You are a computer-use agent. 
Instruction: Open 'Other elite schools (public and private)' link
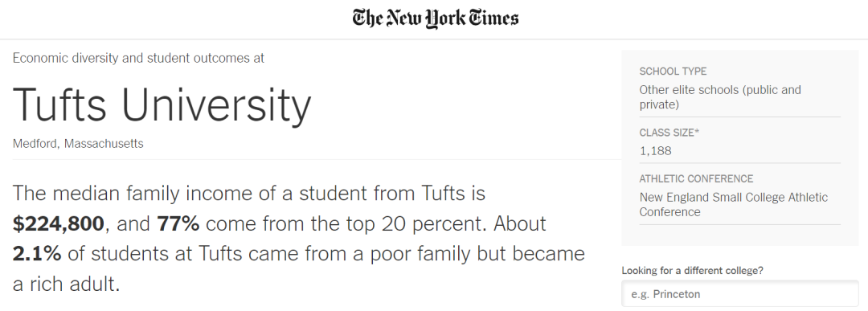pos(720,97)
